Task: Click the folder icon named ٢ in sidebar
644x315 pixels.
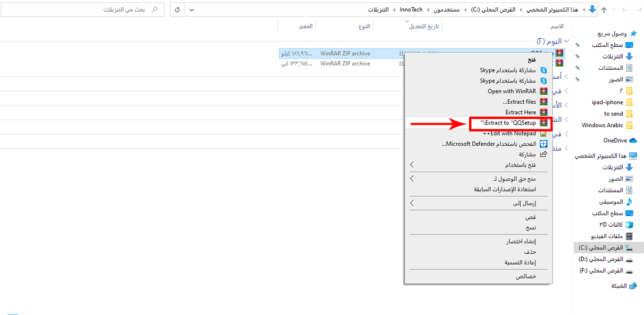Action: pos(629,91)
